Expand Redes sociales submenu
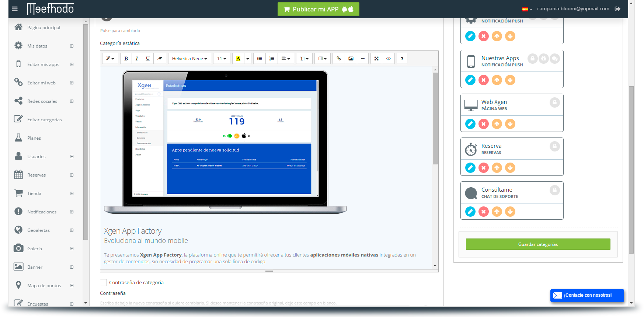644x317 pixels. click(72, 101)
